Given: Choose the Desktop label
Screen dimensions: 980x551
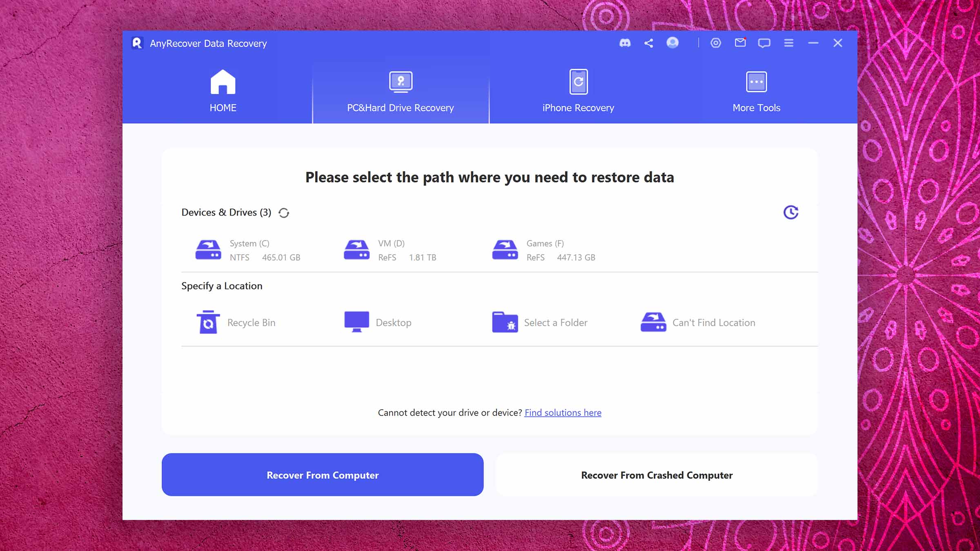Looking at the screenshot, I should pyautogui.click(x=394, y=322).
